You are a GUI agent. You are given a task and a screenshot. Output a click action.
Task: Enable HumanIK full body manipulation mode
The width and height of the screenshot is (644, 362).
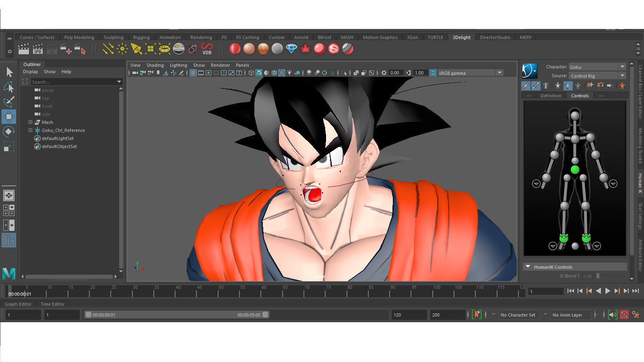(x=558, y=85)
